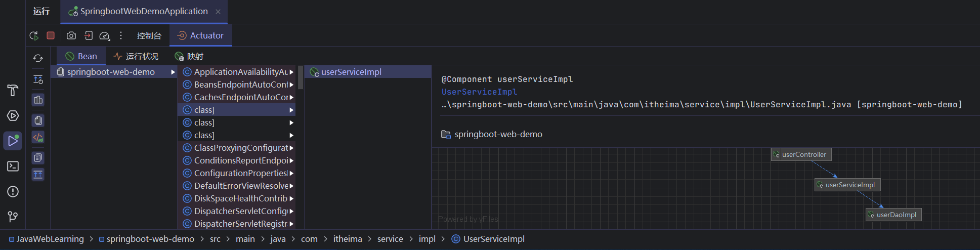This screenshot has height=250, width=980.
Task: Toggle the show library beans button
Action: point(38,120)
